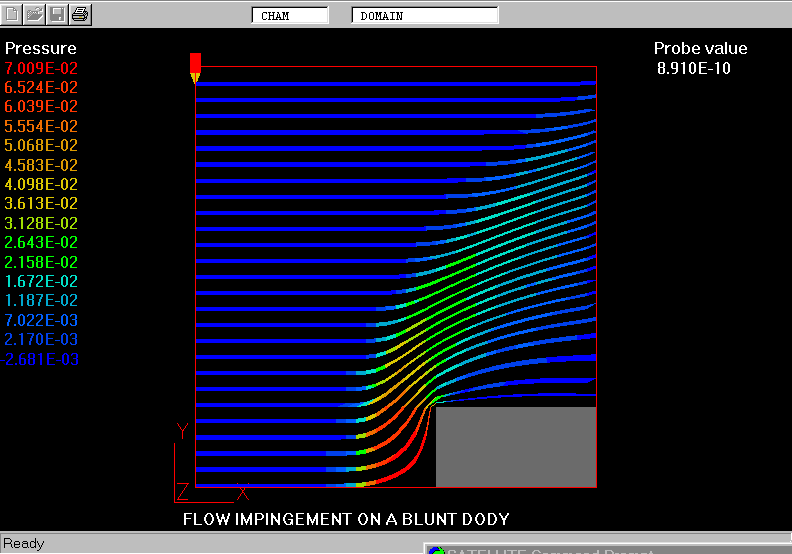Click the plot title FLOW IMPINGEMENT text
The width and height of the screenshot is (792, 554).
346,519
